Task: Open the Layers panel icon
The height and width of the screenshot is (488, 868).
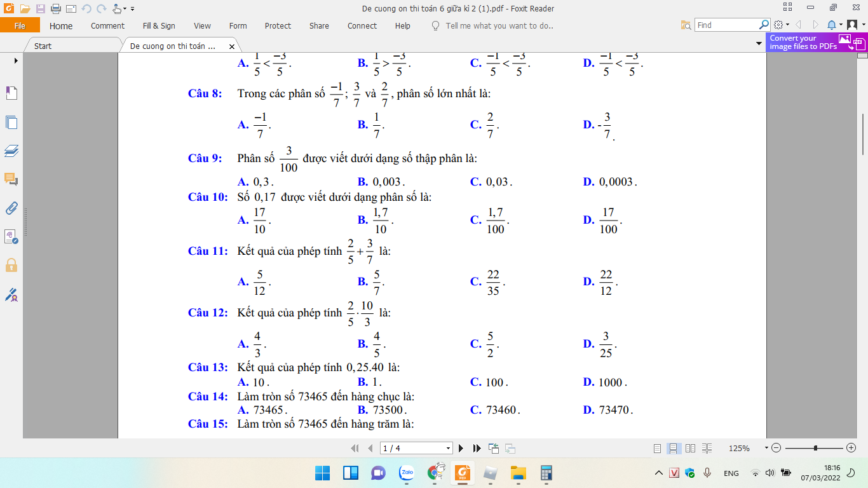Action: [11, 151]
